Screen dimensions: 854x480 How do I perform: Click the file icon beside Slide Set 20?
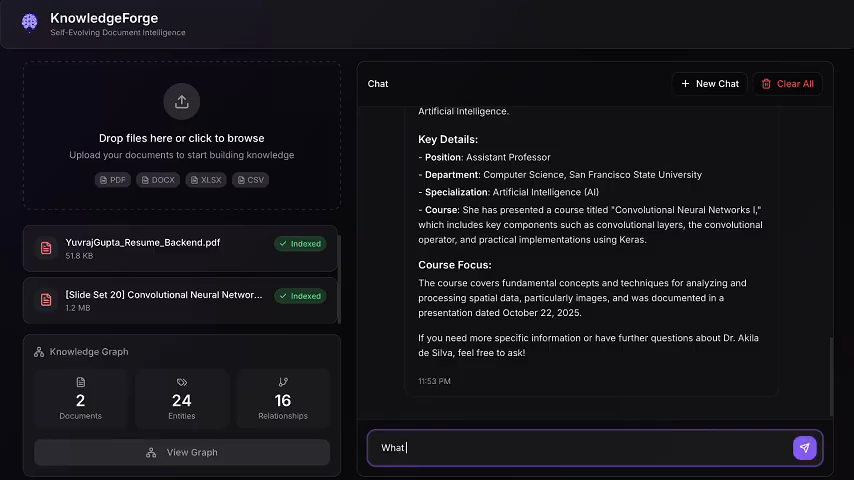click(46, 300)
